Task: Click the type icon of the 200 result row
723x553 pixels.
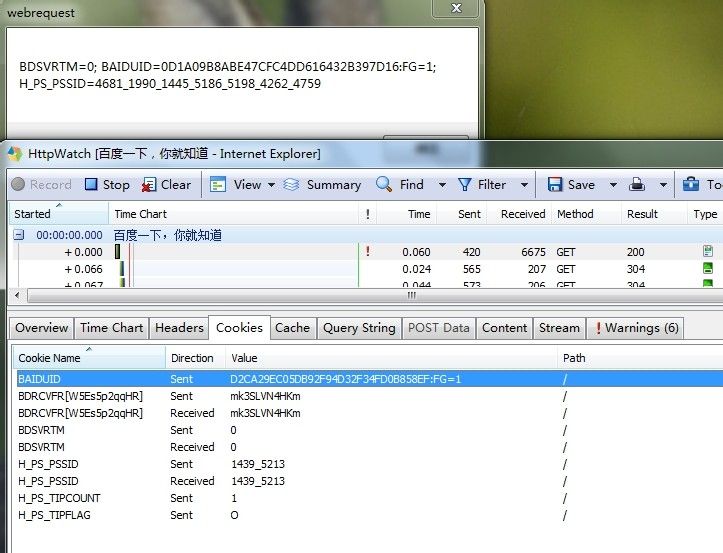Action: click(708, 251)
